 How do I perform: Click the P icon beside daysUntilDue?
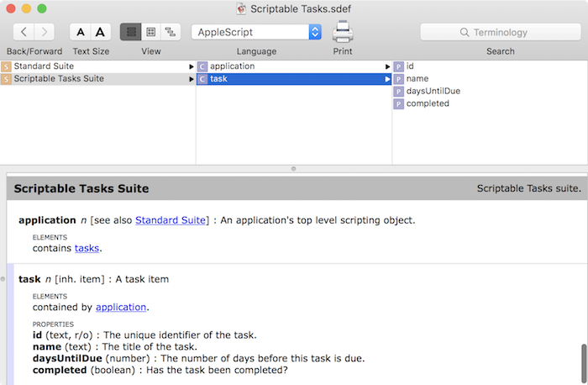click(x=398, y=92)
